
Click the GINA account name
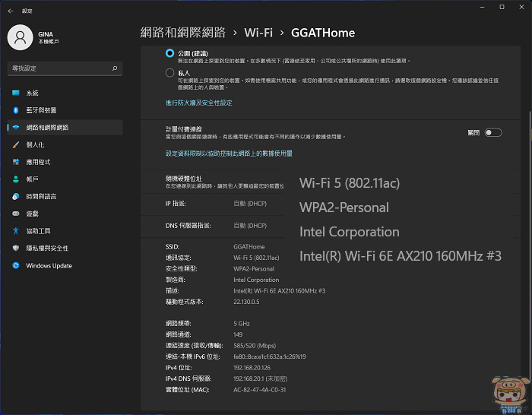click(46, 34)
